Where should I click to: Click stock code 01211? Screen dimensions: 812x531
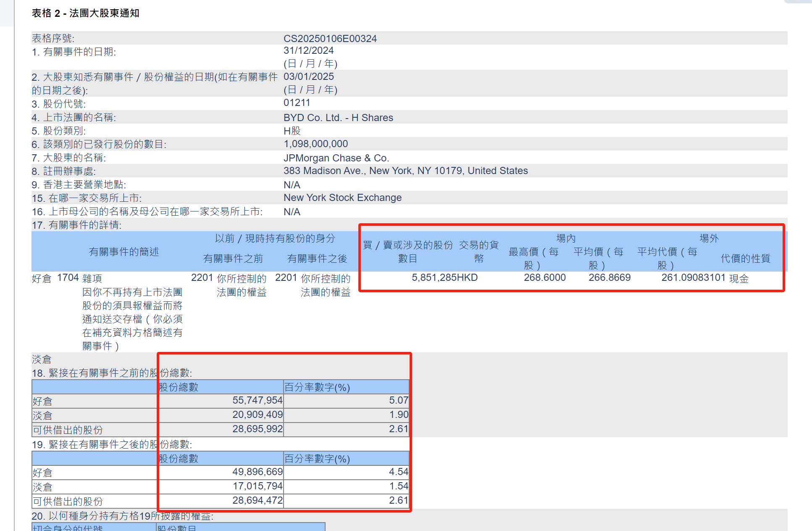click(x=297, y=103)
